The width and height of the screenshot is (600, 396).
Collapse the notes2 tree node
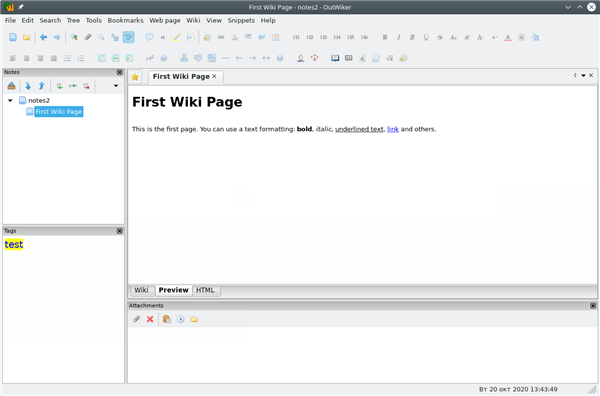pyautogui.click(x=10, y=100)
